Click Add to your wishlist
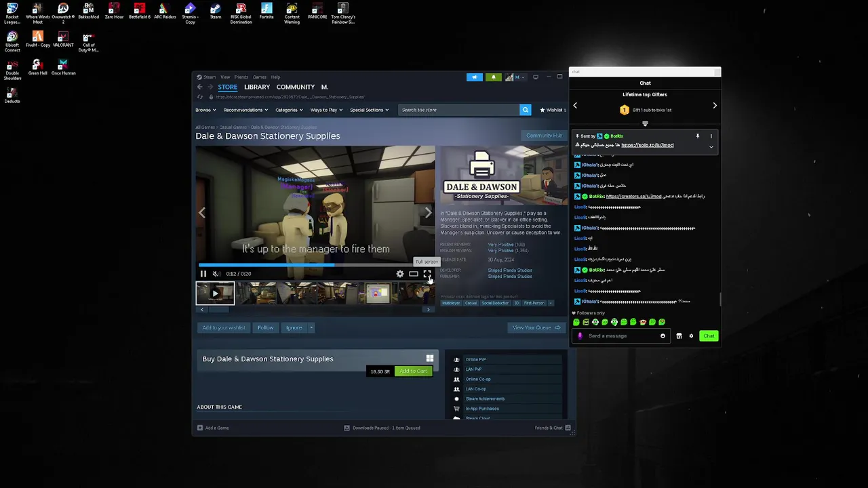Viewport: 868px width, 488px height. [x=224, y=328]
